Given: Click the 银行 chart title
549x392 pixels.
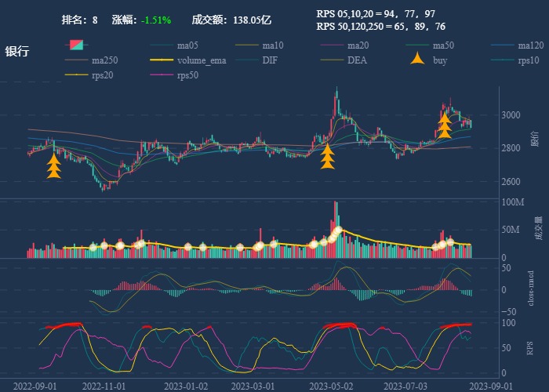Looking at the screenshot, I should tap(17, 52).
